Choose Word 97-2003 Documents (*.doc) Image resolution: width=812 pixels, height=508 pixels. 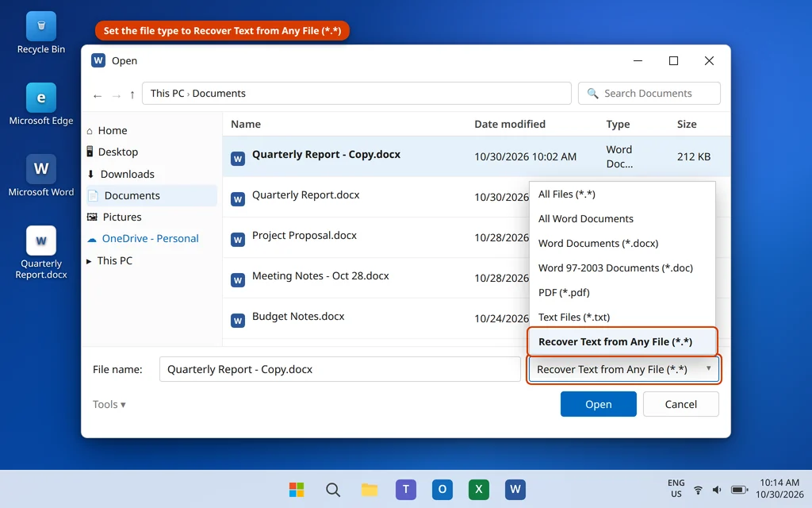(x=622, y=268)
